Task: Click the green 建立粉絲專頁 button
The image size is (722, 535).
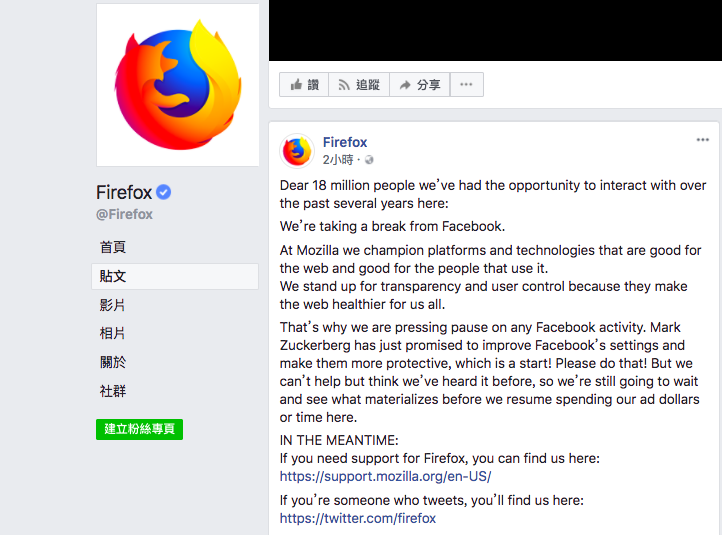Action: (140, 429)
